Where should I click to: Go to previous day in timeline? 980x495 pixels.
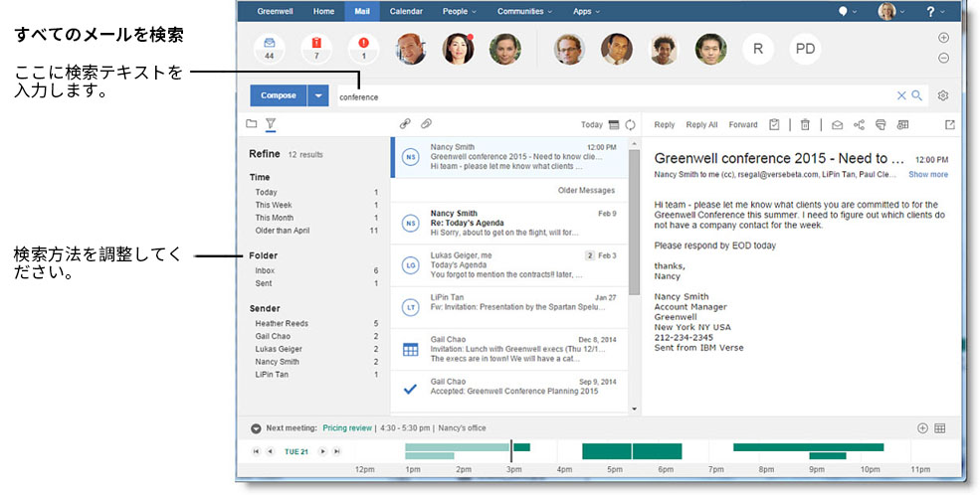pyautogui.click(x=270, y=451)
